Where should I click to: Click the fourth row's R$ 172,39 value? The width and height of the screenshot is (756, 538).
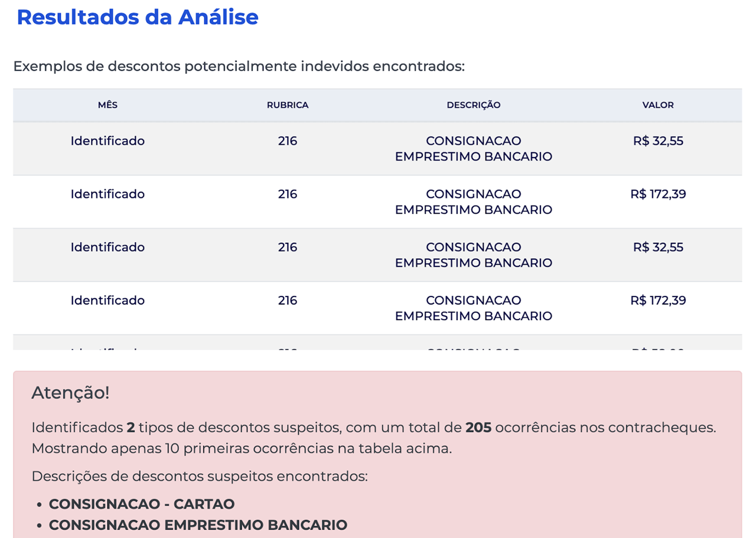[x=658, y=300]
